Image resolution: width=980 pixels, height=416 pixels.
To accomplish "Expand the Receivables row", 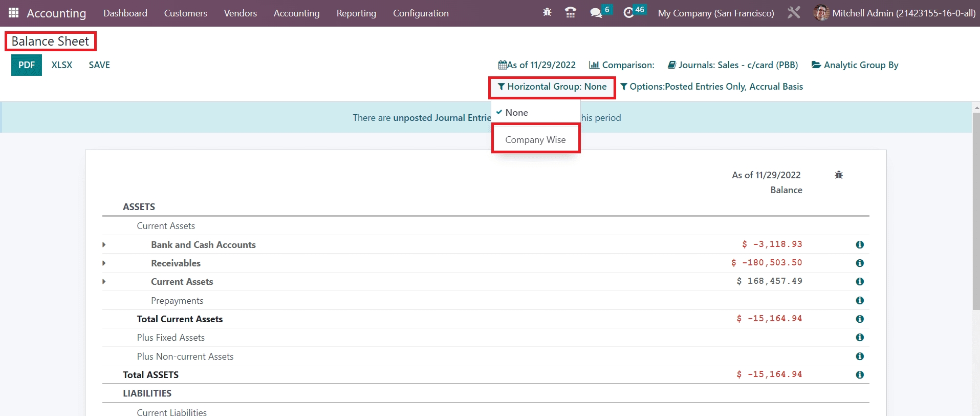I will (104, 263).
